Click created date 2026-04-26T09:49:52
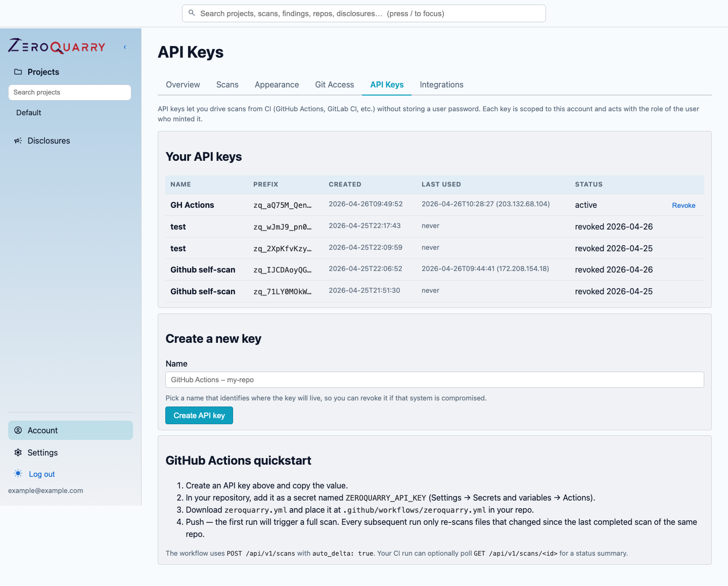Image resolution: width=728 pixels, height=586 pixels. click(366, 204)
